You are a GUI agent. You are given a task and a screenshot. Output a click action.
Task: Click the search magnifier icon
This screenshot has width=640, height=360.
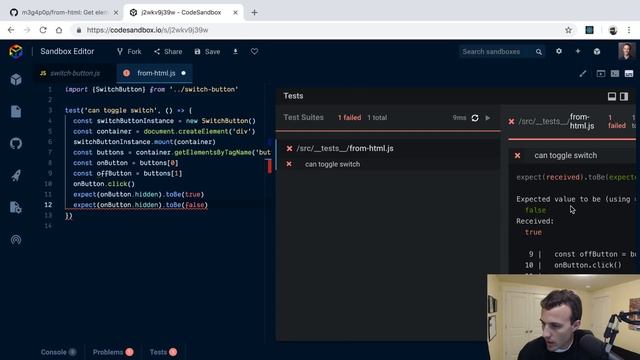(539, 52)
